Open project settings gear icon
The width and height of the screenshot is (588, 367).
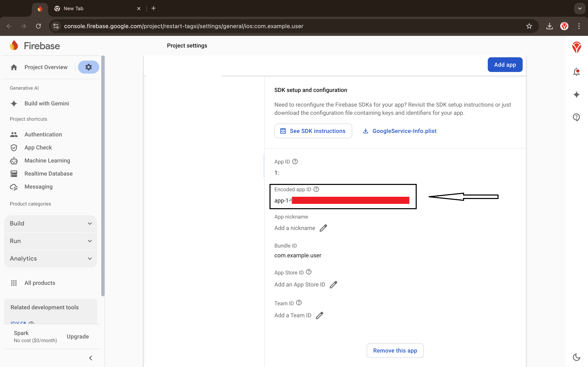pyautogui.click(x=88, y=67)
